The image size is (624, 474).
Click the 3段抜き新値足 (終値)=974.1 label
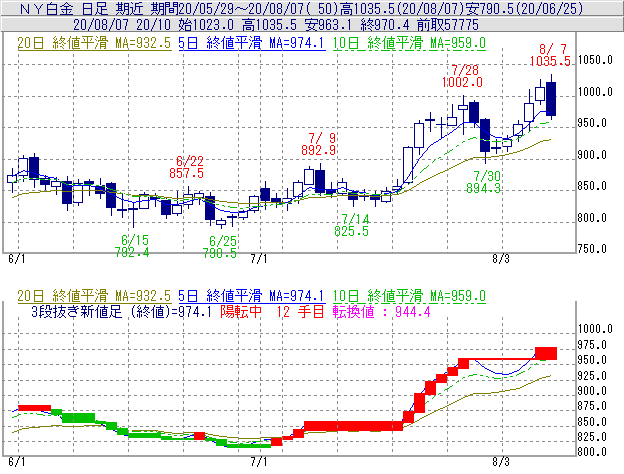click(121, 312)
